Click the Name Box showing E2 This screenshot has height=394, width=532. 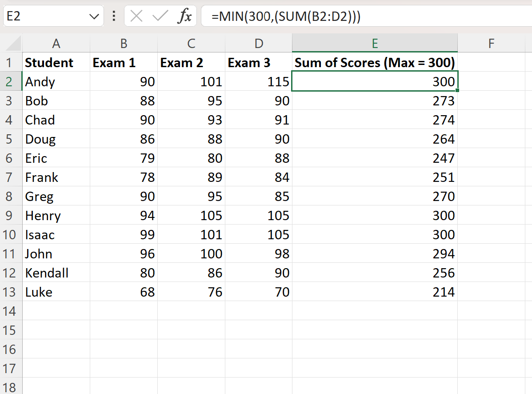(53, 16)
